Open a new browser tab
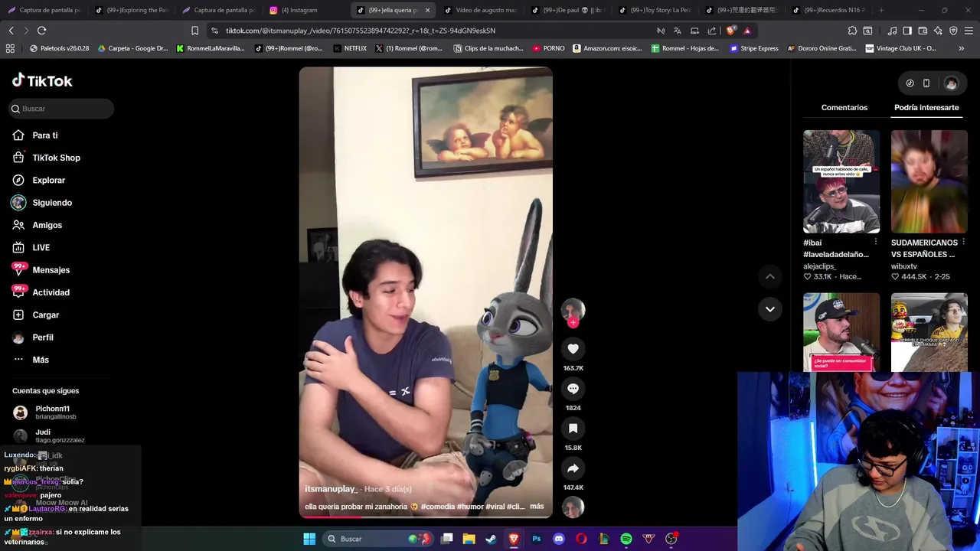The height and width of the screenshot is (551, 980). click(x=881, y=10)
